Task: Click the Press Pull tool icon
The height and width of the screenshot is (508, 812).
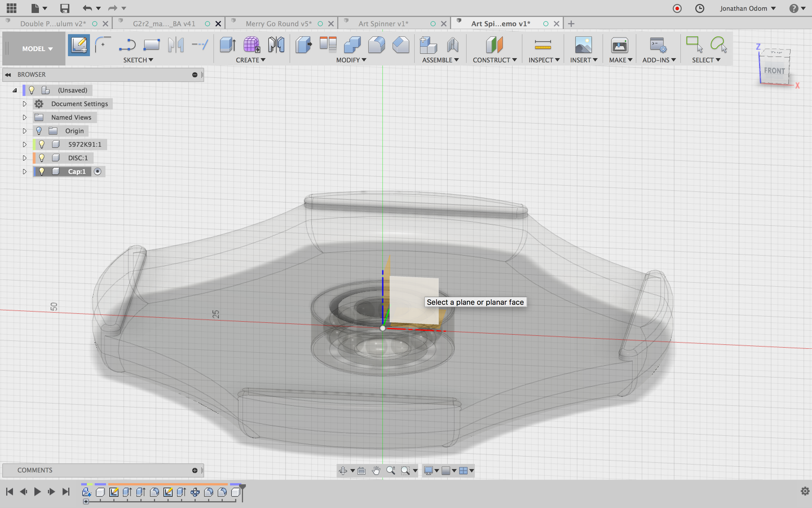Action: 303,45
